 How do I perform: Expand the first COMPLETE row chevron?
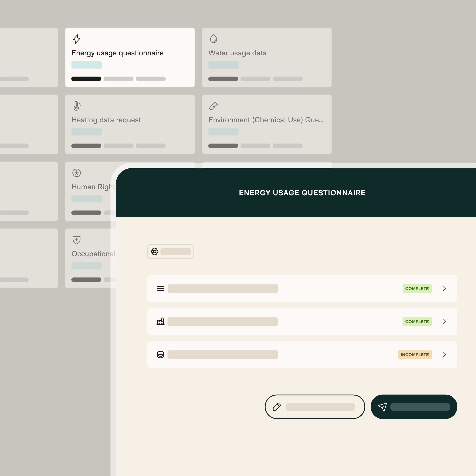pos(444,288)
